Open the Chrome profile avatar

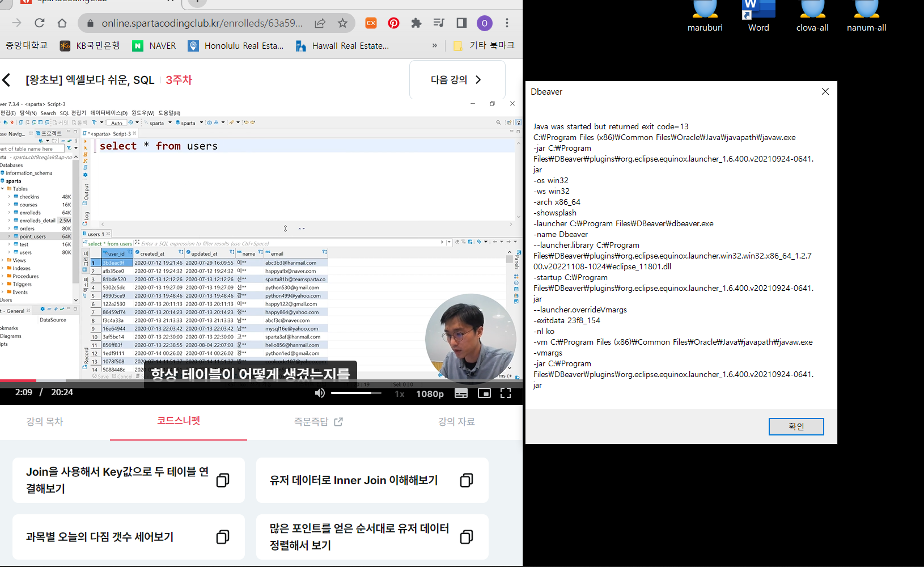(484, 23)
